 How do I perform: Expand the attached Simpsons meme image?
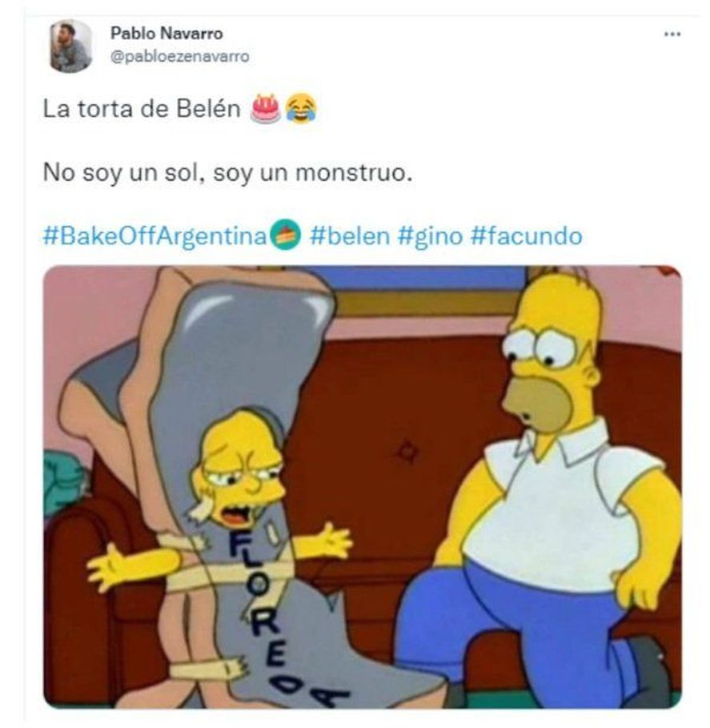point(362,486)
